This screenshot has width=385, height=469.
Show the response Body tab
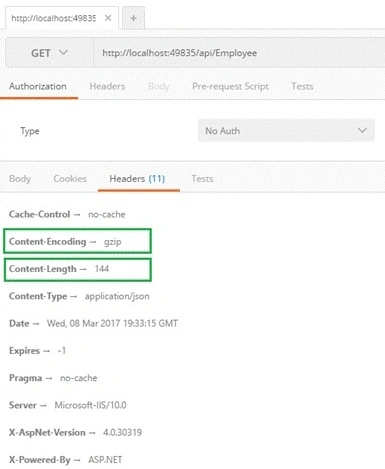click(20, 179)
